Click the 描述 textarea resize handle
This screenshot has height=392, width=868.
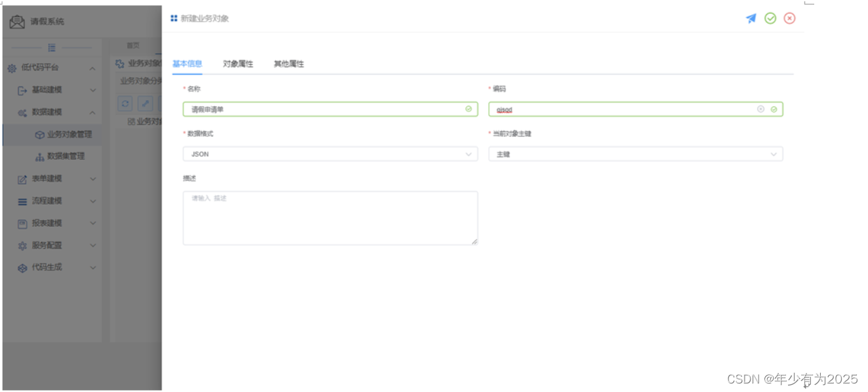click(474, 241)
